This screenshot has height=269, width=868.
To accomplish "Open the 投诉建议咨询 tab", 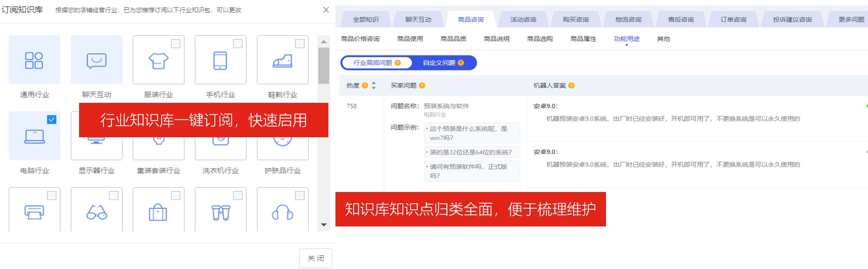I will tap(792, 20).
